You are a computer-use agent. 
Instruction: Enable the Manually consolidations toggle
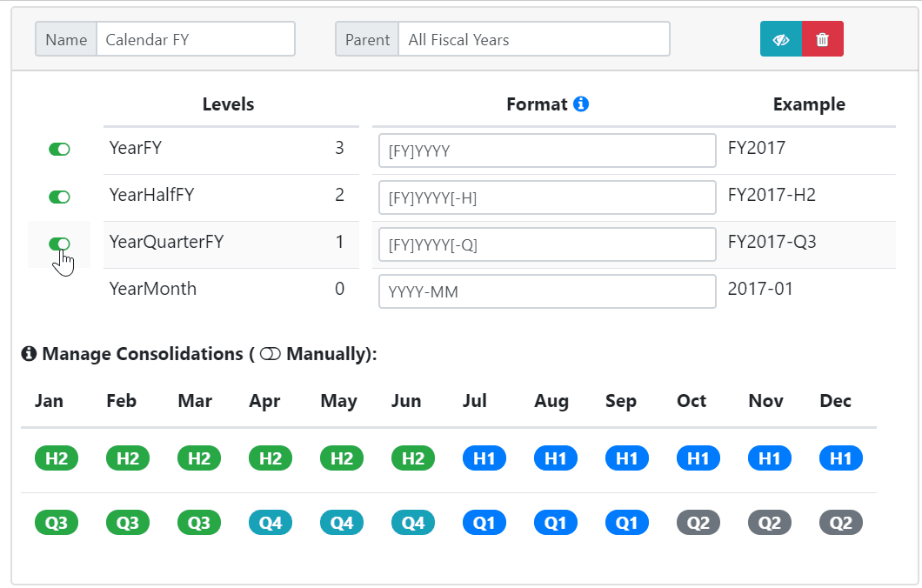click(x=270, y=354)
